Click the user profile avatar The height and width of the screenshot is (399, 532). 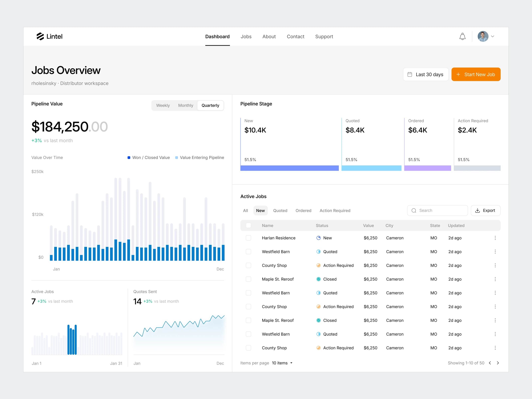point(483,37)
